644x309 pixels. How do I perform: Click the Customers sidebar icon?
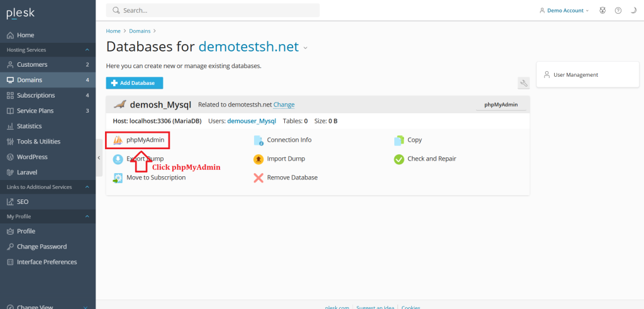click(x=10, y=65)
